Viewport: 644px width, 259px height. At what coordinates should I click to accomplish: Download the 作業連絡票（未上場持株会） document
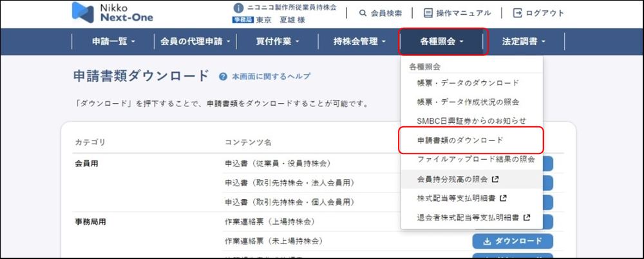point(513,241)
